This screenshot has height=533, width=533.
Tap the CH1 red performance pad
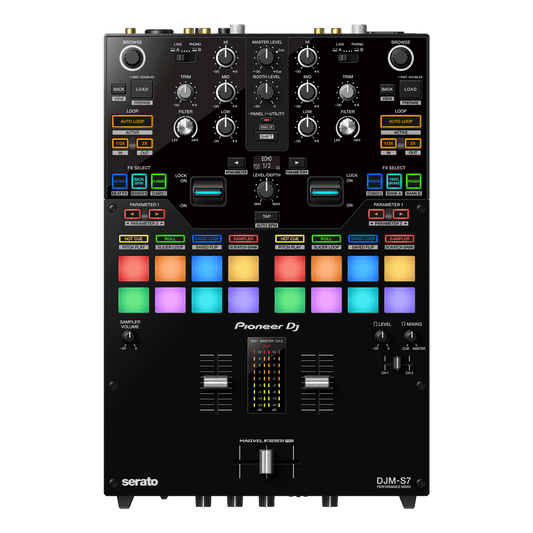(x=134, y=269)
